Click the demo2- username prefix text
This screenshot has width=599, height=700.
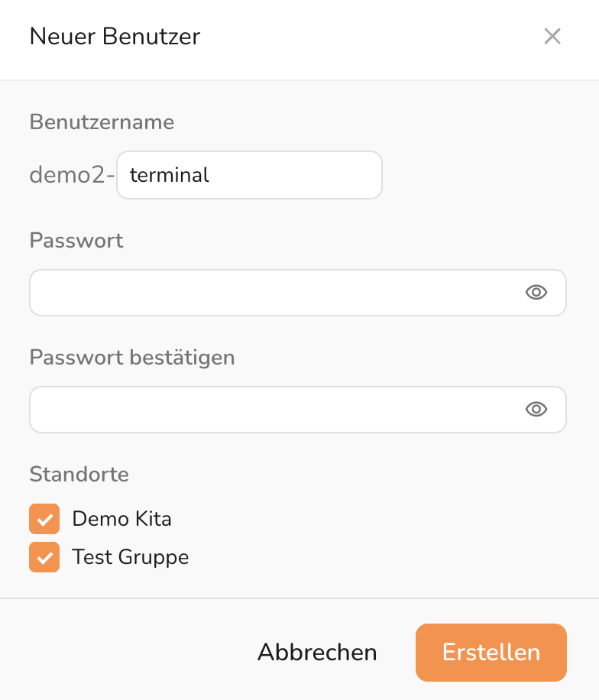point(72,175)
